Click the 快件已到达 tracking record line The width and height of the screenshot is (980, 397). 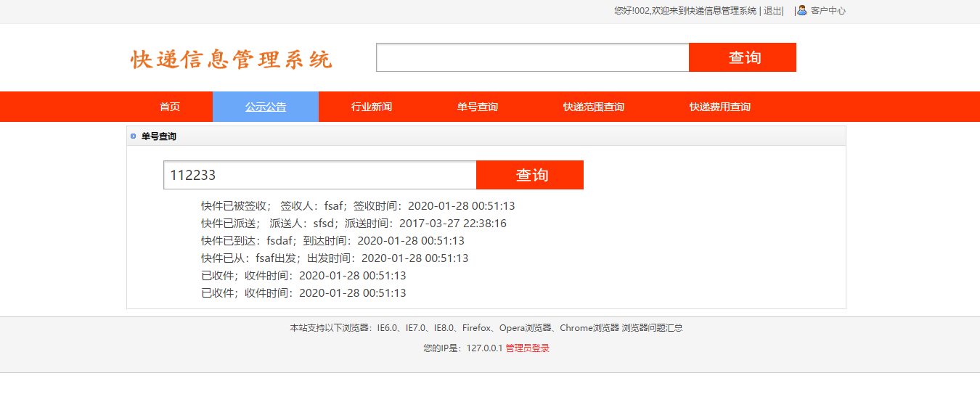332,241
